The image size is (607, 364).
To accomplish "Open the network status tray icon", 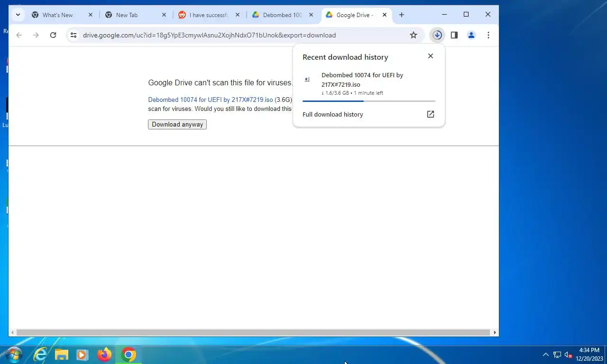I will point(557,355).
